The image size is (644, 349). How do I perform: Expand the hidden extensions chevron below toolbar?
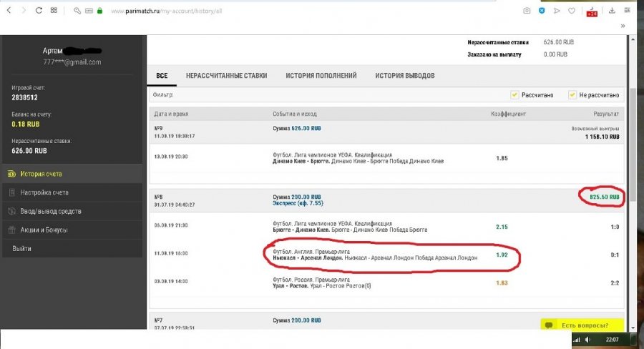[x=623, y=26]
